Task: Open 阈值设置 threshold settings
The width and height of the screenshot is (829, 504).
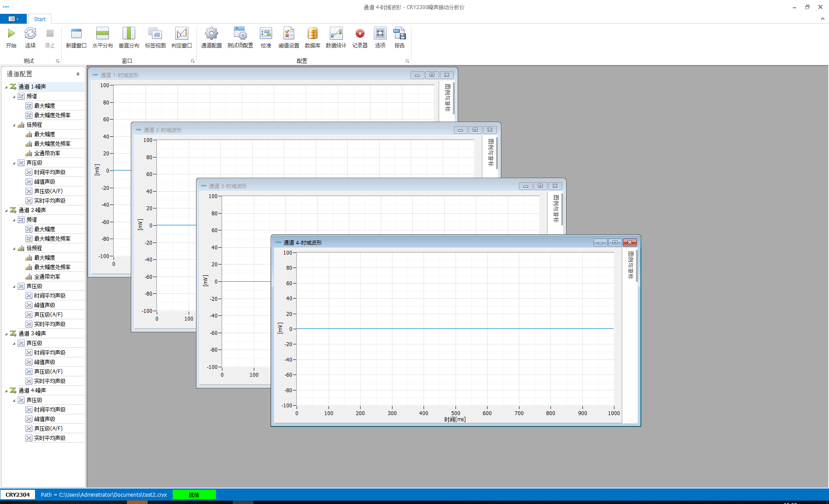Action: tap(288, 34)
